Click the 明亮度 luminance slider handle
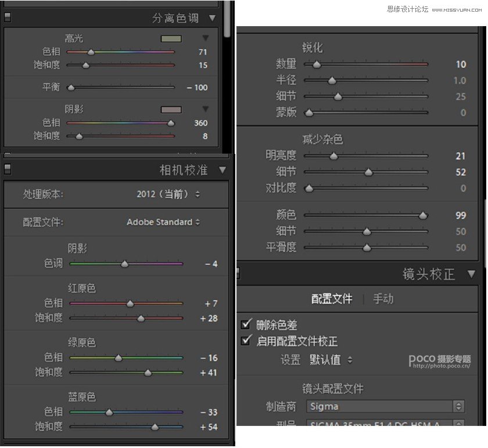This screenshot has height=448, width=488. tap(333, 156)
